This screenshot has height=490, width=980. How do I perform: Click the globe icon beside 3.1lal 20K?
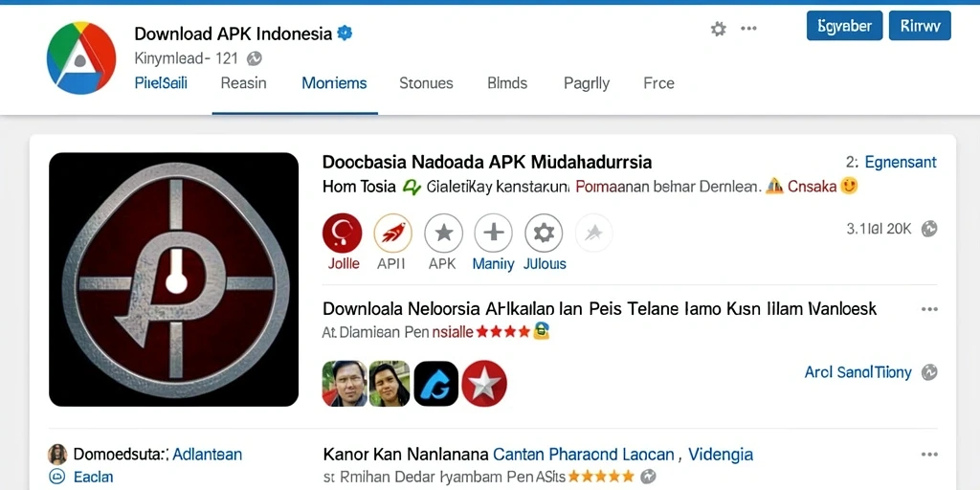(x=928, y=229)
